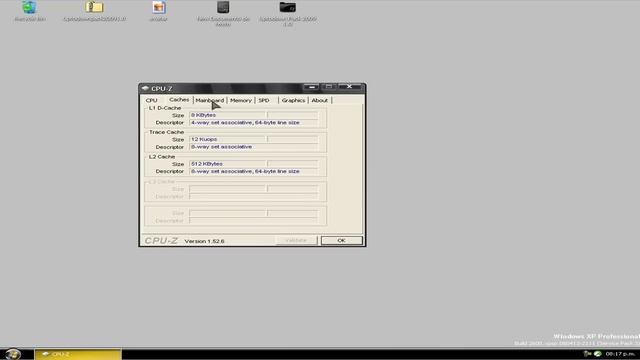Open the dark document desktop icon
Viewport: 640px width, 360px height.
223,7
